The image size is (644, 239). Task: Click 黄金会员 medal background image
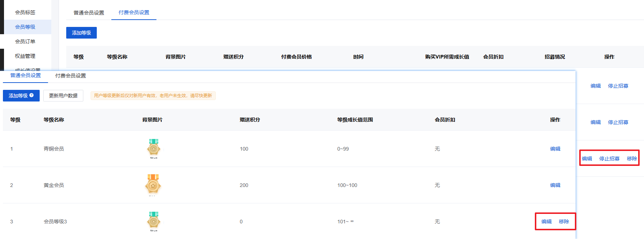153,185
